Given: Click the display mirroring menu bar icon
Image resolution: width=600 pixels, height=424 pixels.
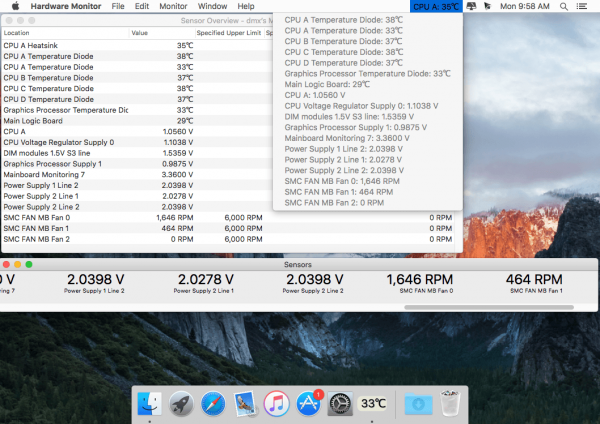Looking at the screenshot, I should [x=471, y=6].
